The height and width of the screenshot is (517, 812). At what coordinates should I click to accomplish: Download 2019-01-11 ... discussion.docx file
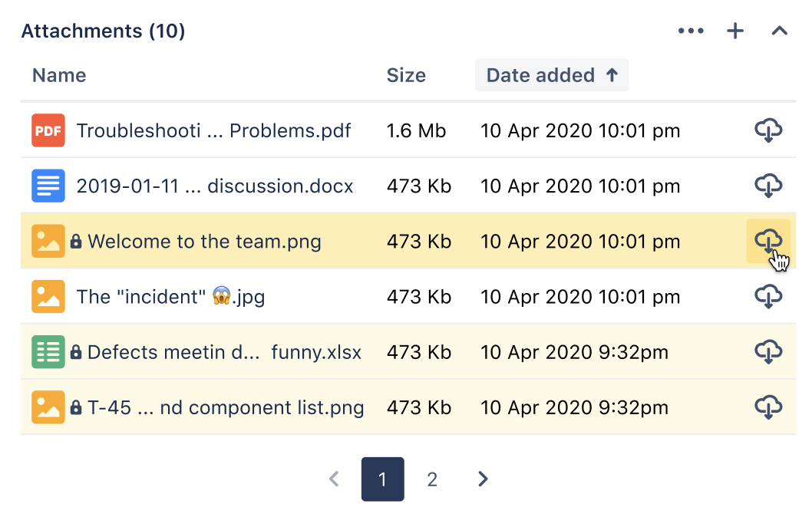768,186
